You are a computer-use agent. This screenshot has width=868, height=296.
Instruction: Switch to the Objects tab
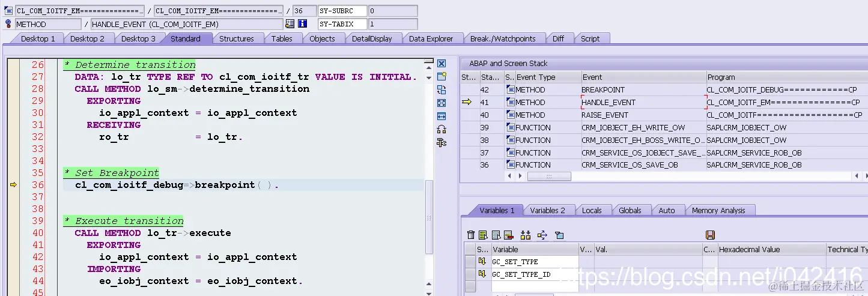tap(322, 38)
